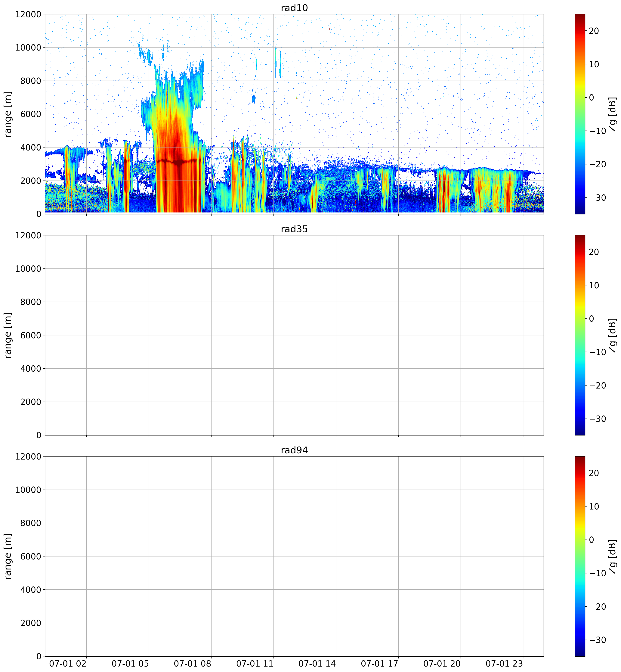Screen dimensions: 621x672
Task: Click the "2000" range tick on rad94 plot
Action: (x=31, y=623)
